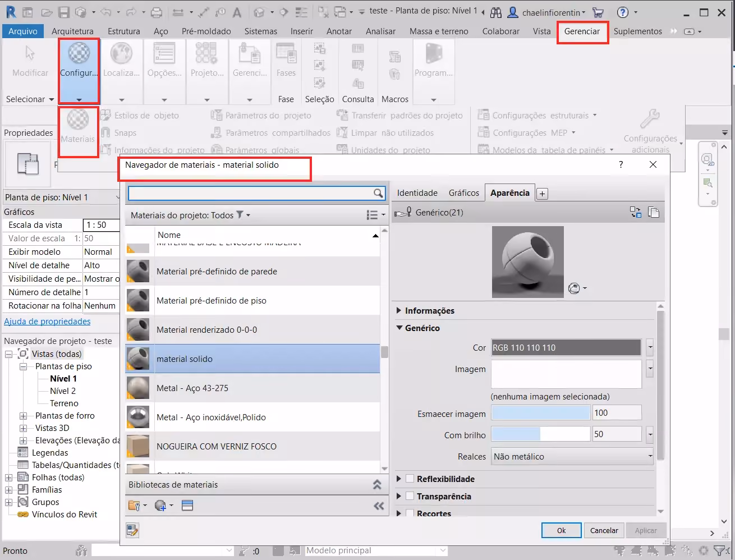Expand the Famílias tree node
Image resolution: width=735 pixels, height=560 pixels.
[x=8, y=490]
